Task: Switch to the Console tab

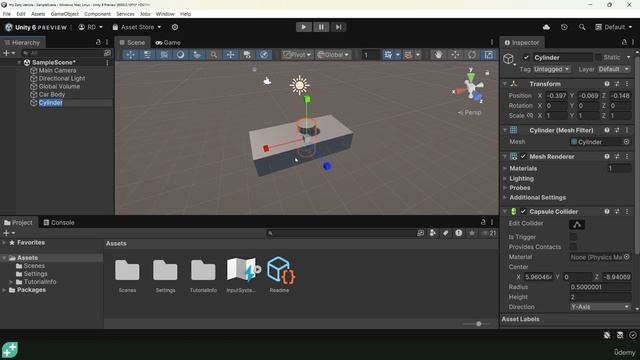Action: coord(59,222)
